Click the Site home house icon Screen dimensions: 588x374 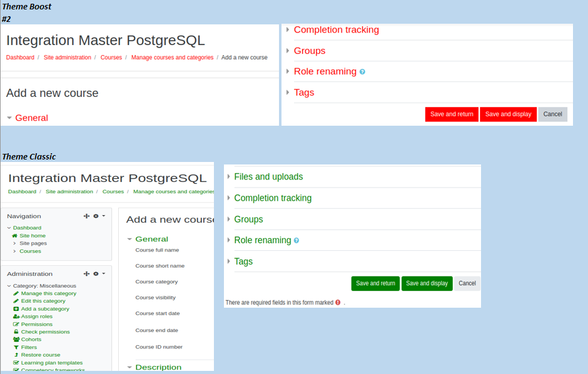14,236
